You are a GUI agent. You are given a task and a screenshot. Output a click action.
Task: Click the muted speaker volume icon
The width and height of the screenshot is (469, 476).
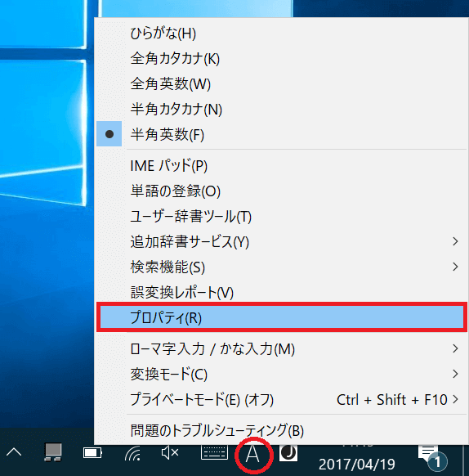coord(170,453)
